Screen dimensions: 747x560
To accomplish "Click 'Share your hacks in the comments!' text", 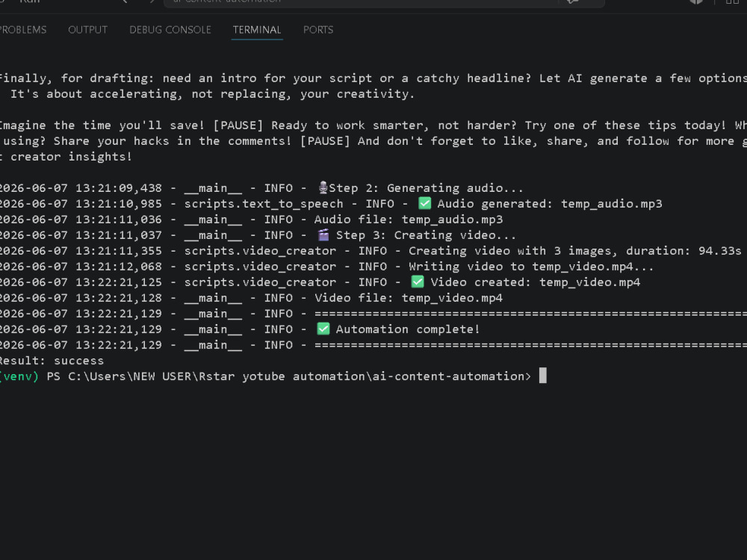I will (172, 141).
